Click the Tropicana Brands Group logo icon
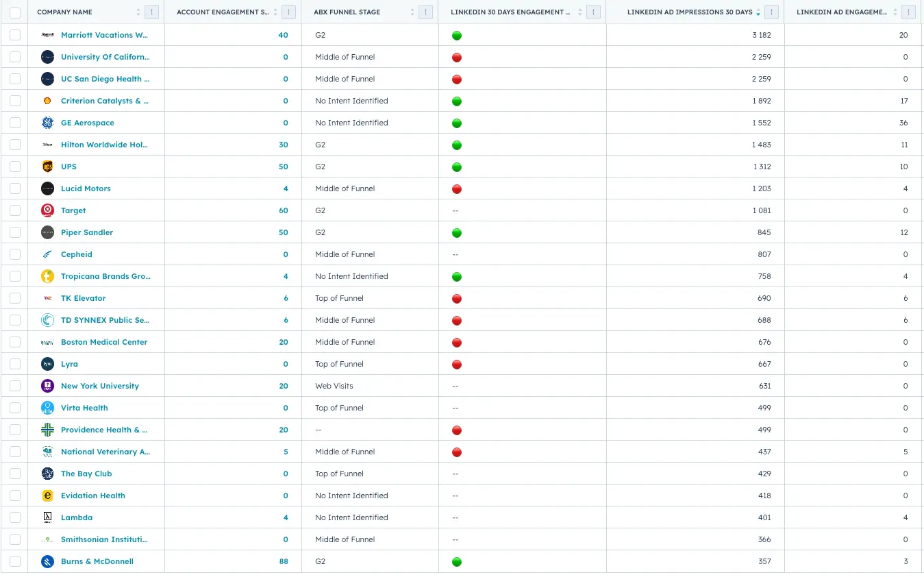Viewport: 924px width, 575px height. (47, 276)
